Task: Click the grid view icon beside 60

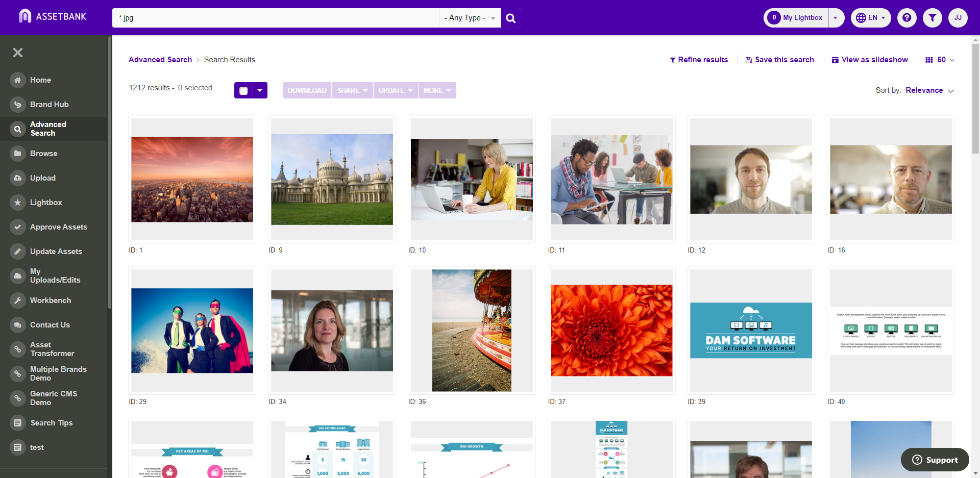Action: (929, 60)
